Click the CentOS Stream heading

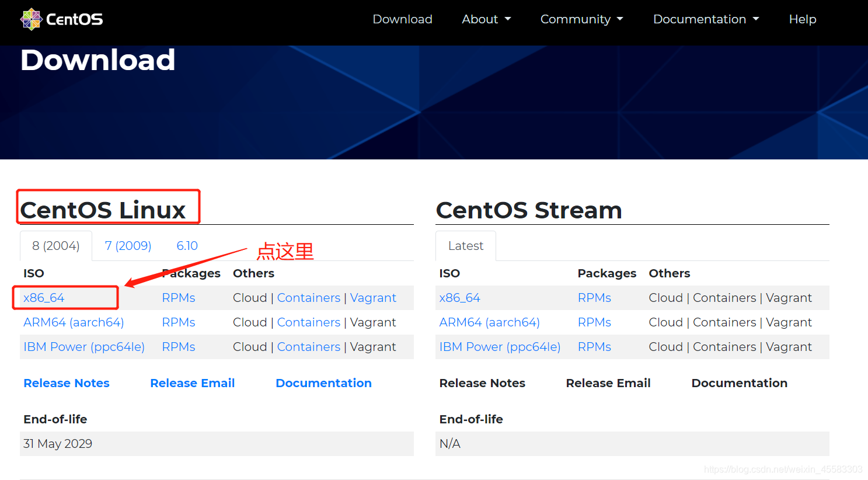pyautogui.click(x=529, y=210)
